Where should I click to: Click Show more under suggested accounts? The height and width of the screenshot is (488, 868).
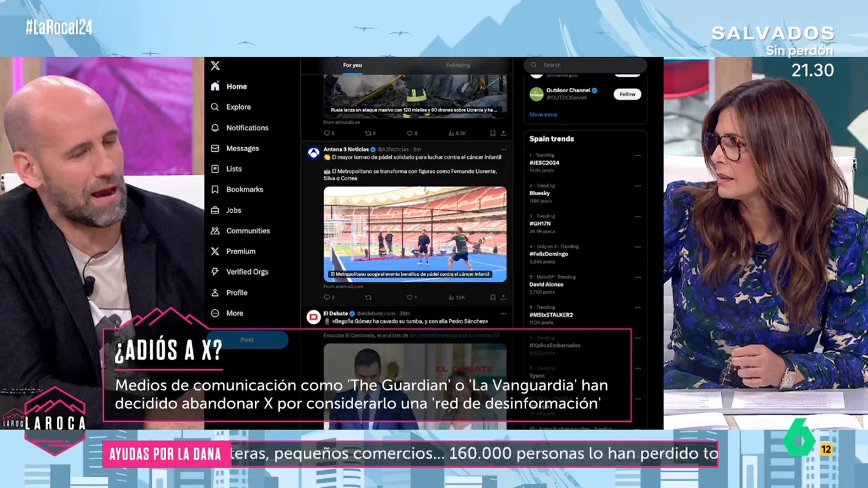point(543,114)
